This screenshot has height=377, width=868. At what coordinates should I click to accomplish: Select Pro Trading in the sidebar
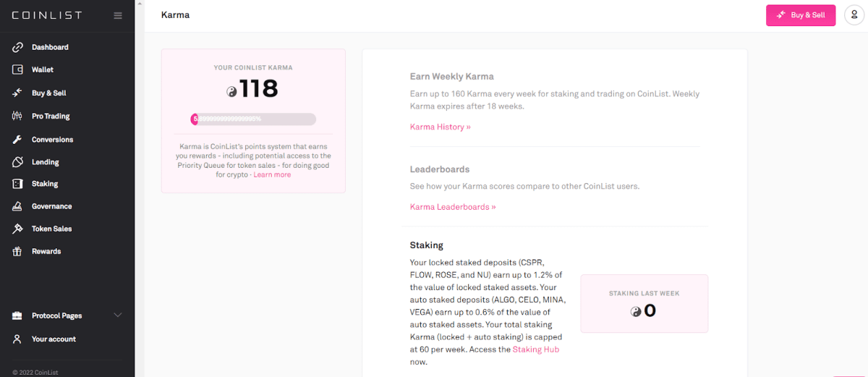click(x=51, y=116)
